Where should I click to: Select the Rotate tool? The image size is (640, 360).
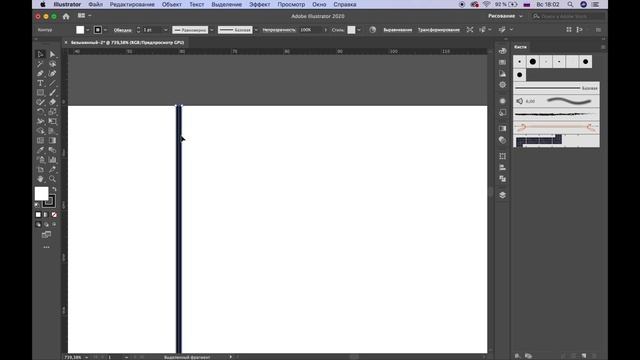point(40,111)
